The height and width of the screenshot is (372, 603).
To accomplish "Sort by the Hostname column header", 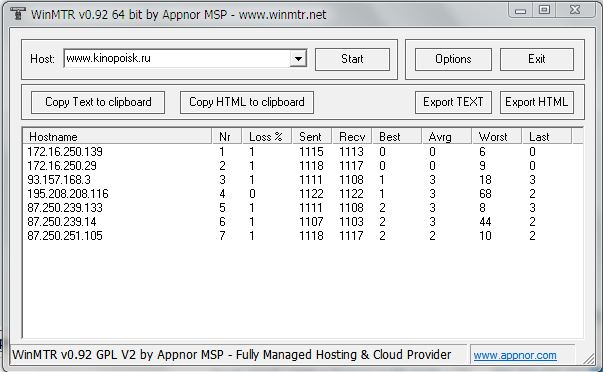I will pyautogui.click(x=117, y=137).
